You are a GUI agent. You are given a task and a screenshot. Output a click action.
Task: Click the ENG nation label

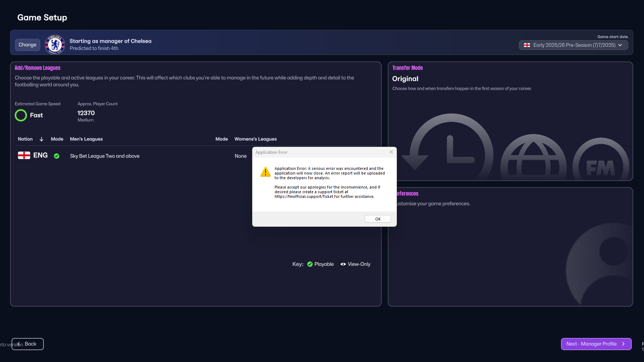click(x=40, y=155)
